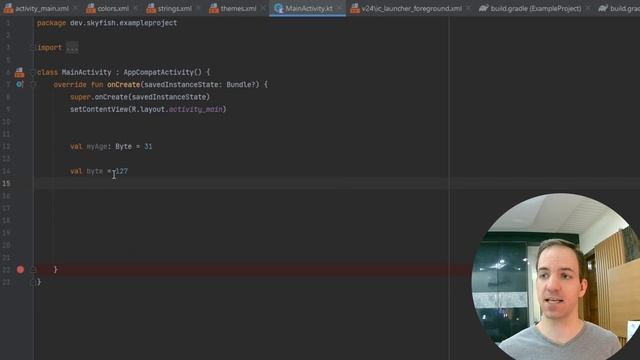Screen dimensions: 640x360
Task: Click the collapsed import ellipsis placeholder
Action: [x=72, y=48]
